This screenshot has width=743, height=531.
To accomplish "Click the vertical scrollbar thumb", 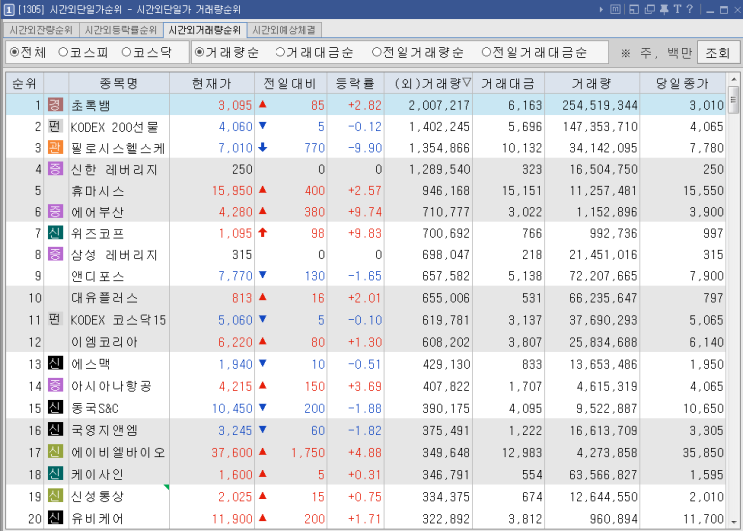I will [734, 99].
